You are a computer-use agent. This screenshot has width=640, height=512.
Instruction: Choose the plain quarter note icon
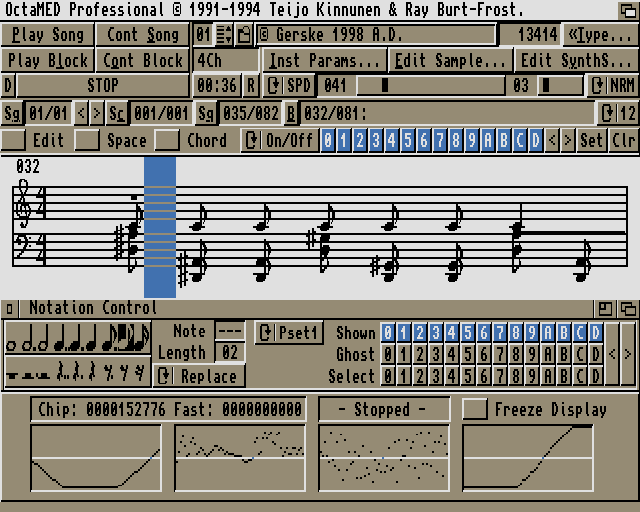tap(91, 337)
